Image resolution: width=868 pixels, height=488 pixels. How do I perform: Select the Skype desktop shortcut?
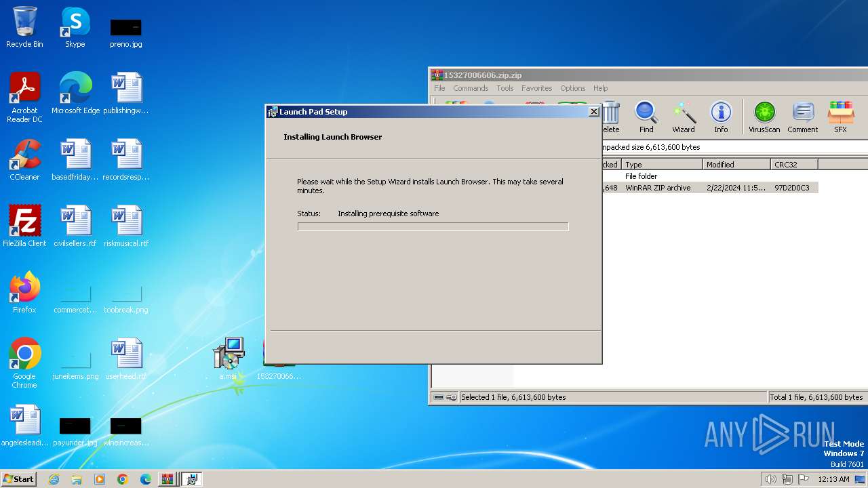click(x=75, y=27)
